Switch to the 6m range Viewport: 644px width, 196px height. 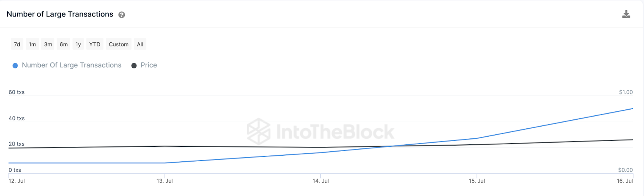[x=64, y=44]
